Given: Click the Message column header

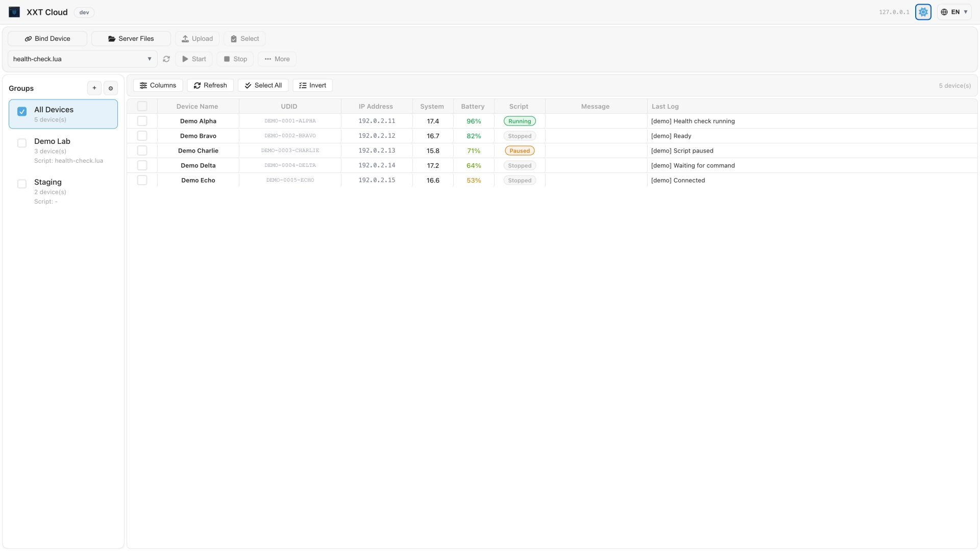Looking at the screenshot, I should [595, 107].
